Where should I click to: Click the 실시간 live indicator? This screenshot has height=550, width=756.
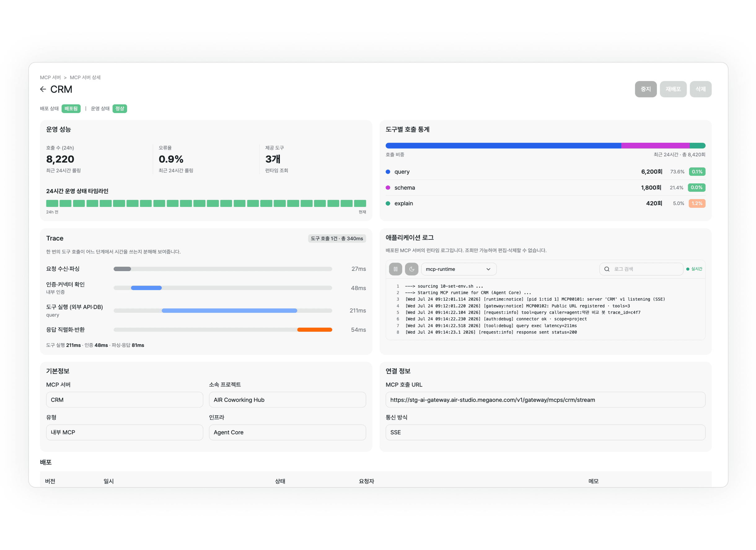694,269
